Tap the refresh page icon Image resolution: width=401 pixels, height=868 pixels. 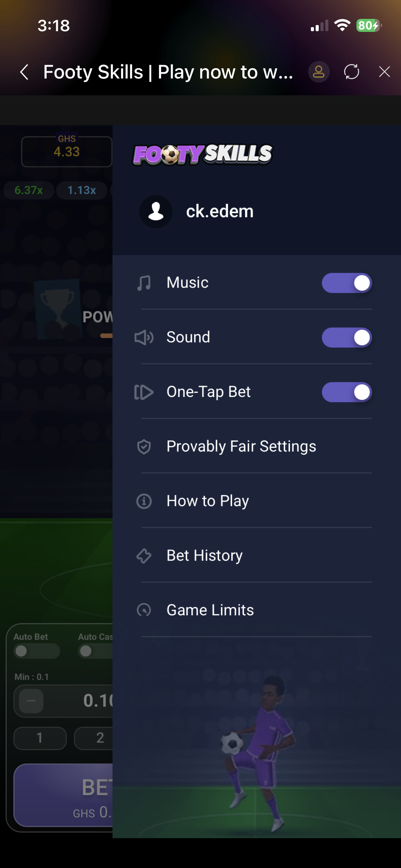click(352, 72)
